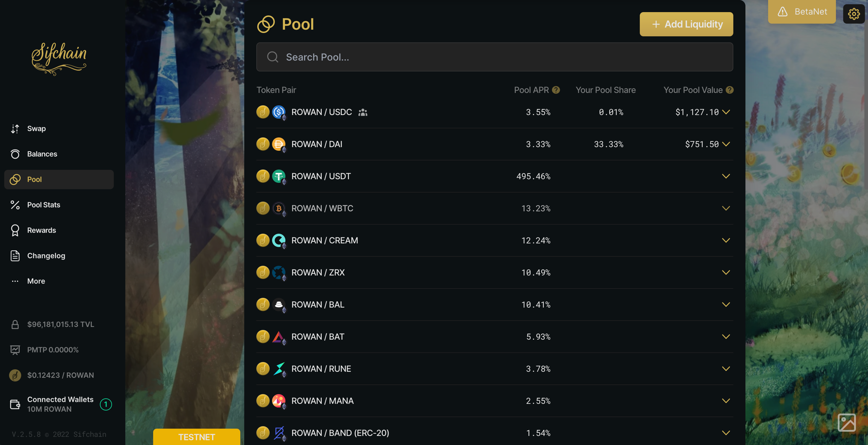Click the ROWAN price coin icon
868x445 pixels.
pyautogui.click(x=15, y=375)
